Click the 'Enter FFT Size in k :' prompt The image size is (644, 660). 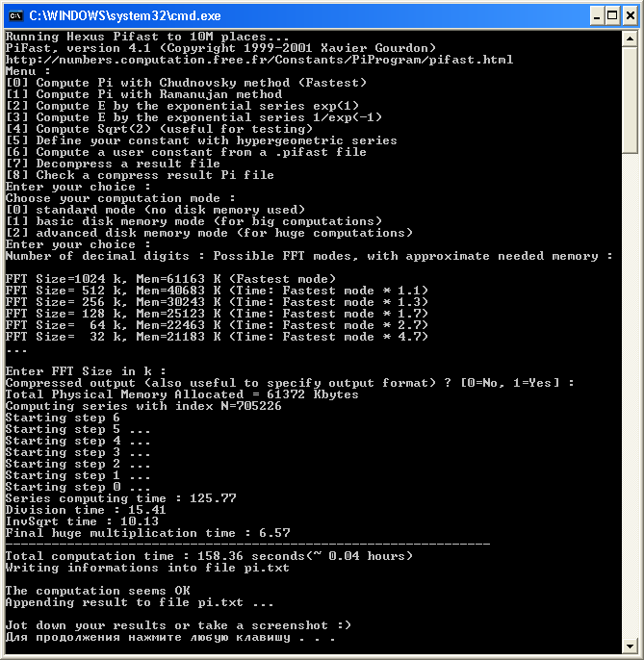coord(86,371)
